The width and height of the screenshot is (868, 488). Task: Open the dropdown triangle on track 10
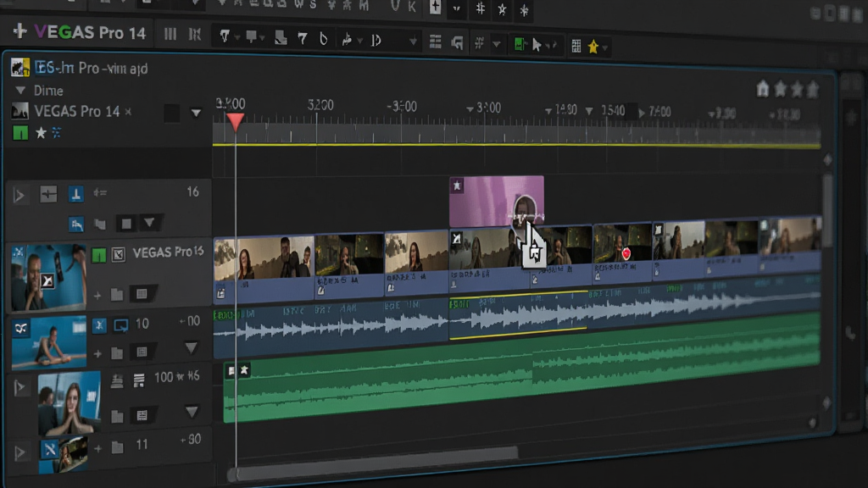pos(191,347)
